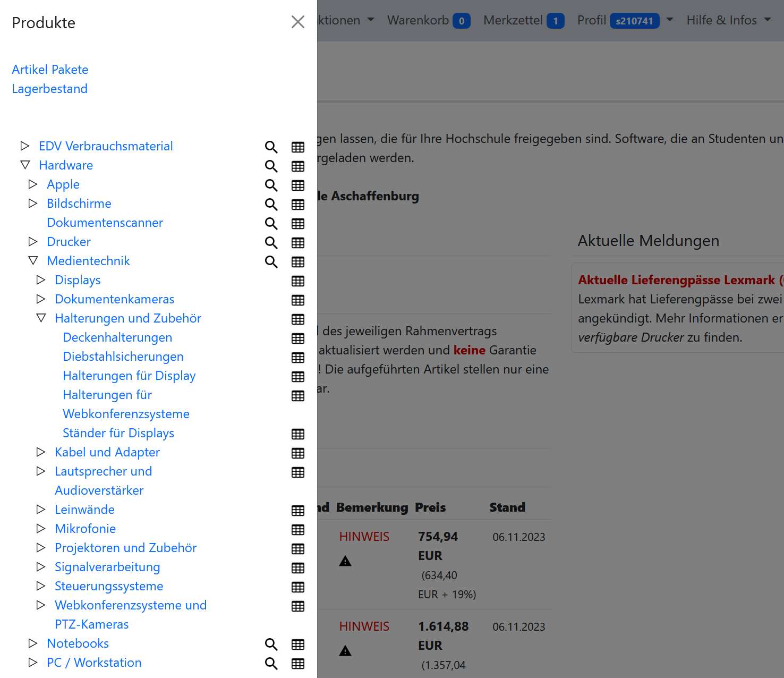784x678 pixels.
Task: Expand the Drucker subcategory
Action: (32, 241)
